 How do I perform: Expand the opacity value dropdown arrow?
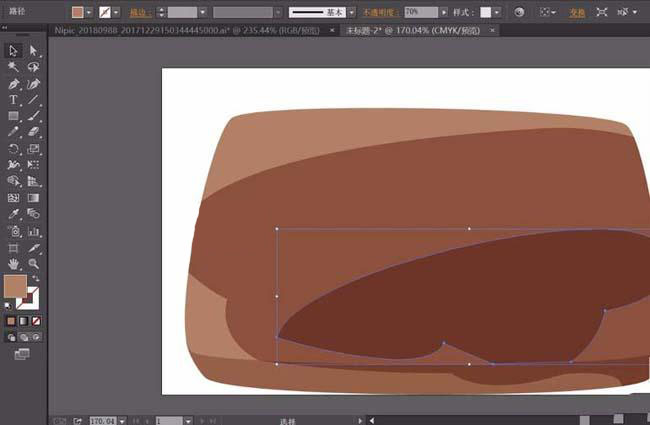(x=444, y=12)
